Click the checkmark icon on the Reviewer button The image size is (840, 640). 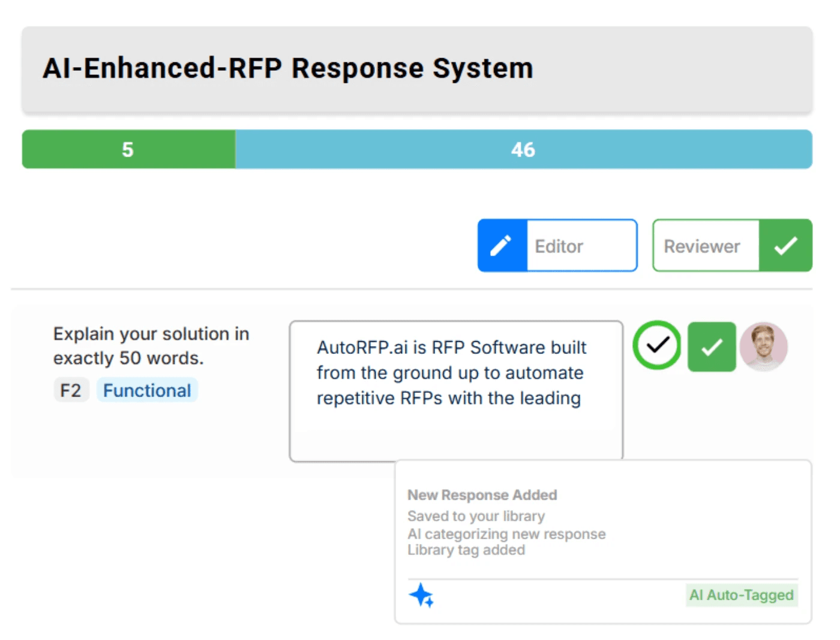(786, 245)
